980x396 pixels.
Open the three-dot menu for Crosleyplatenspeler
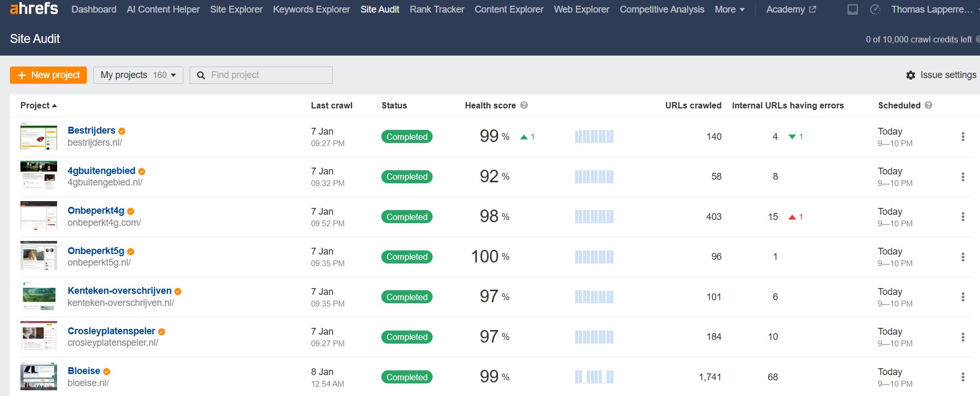click(963, 337)
